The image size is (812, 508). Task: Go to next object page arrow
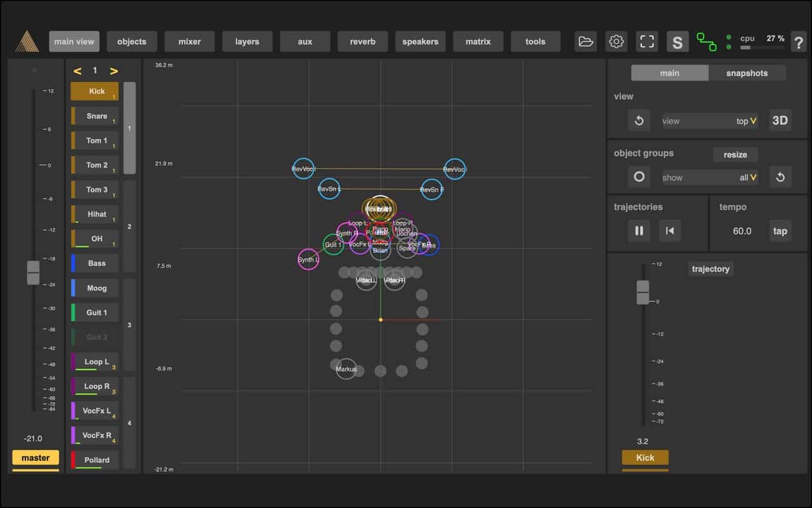coord(114,70)
